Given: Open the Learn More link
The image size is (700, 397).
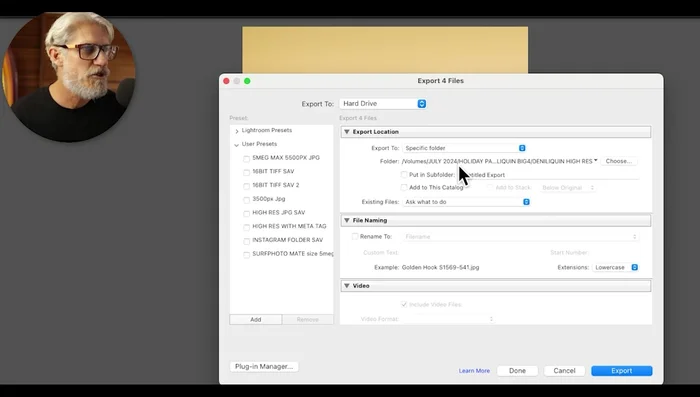Looking at the screenshot, I should [x=474, y=371].
